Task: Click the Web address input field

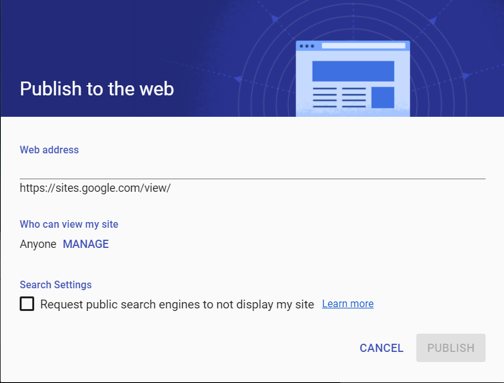Action: tap(252, 169)
